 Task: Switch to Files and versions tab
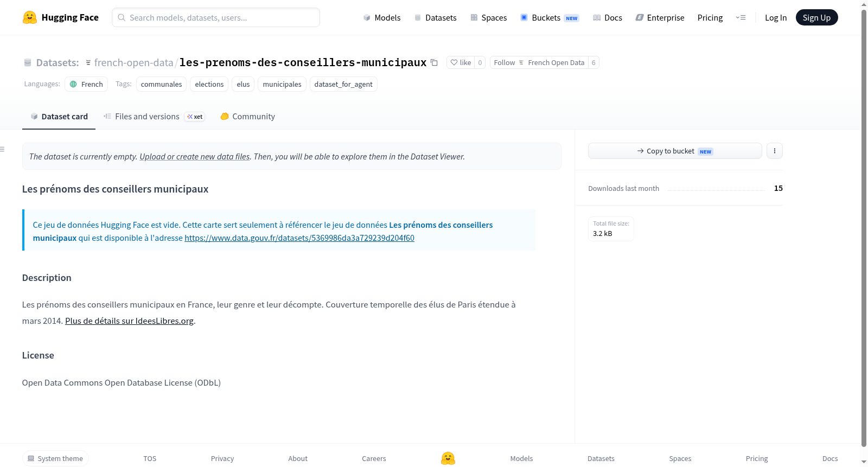coord(154,116)
